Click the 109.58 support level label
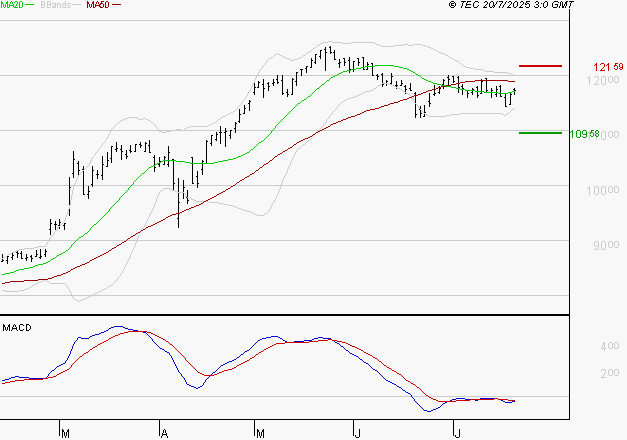Image resolution: width=627 pixels, height=440 pixels. click(x=584, y=134)
